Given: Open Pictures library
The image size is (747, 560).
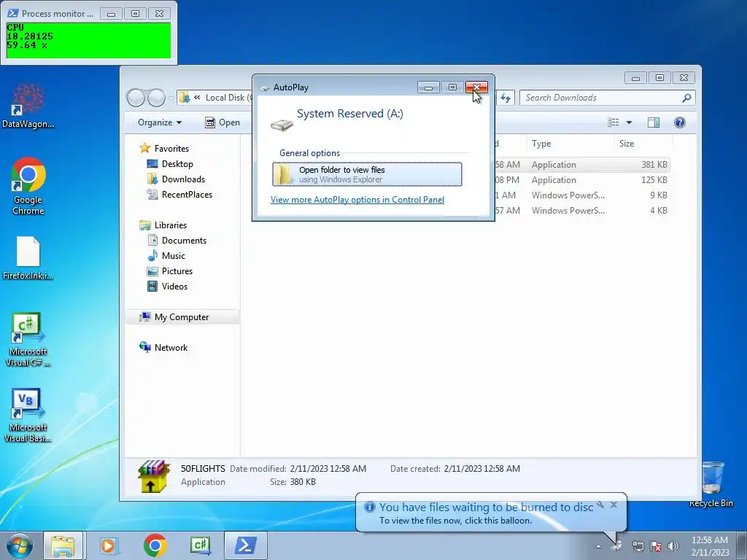Looking at the screenshot, I should coord(170,271).
